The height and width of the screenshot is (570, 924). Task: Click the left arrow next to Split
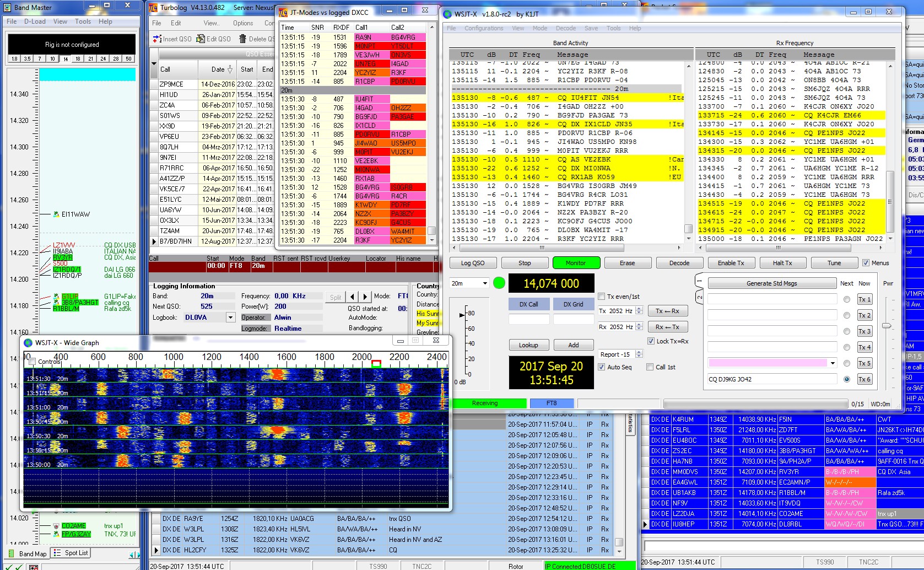[x=353, y=297]
